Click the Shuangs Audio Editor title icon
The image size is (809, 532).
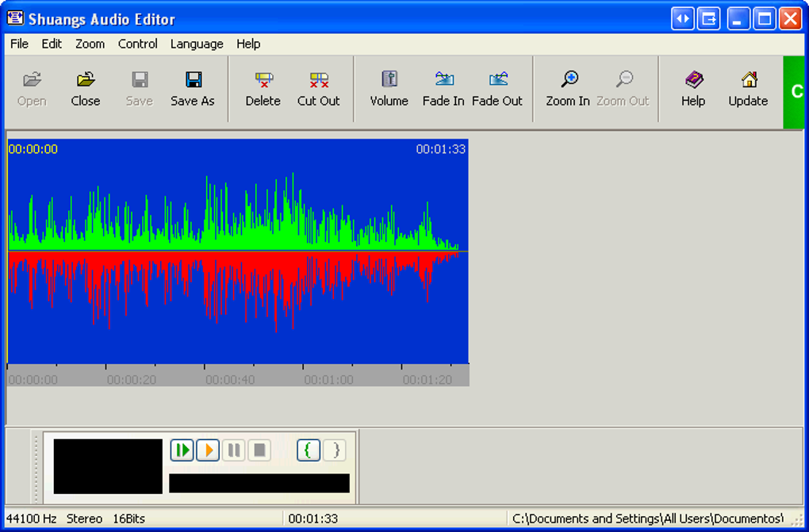click(15, 18)
